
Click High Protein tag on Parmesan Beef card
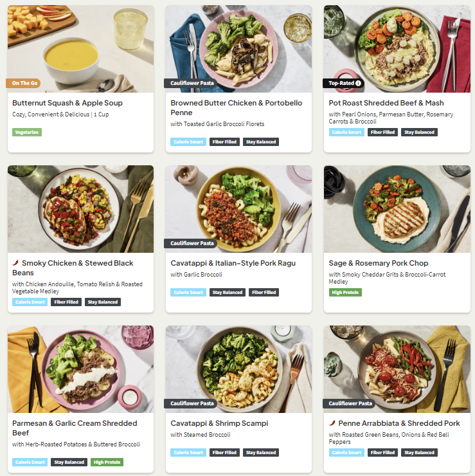coord(107,462)
